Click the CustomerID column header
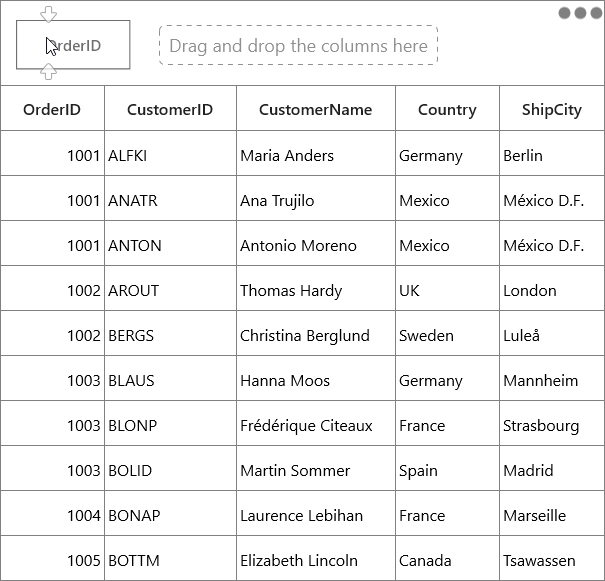Image resolution: width=605 pixels, height=581 pixels. pos(171,108)
